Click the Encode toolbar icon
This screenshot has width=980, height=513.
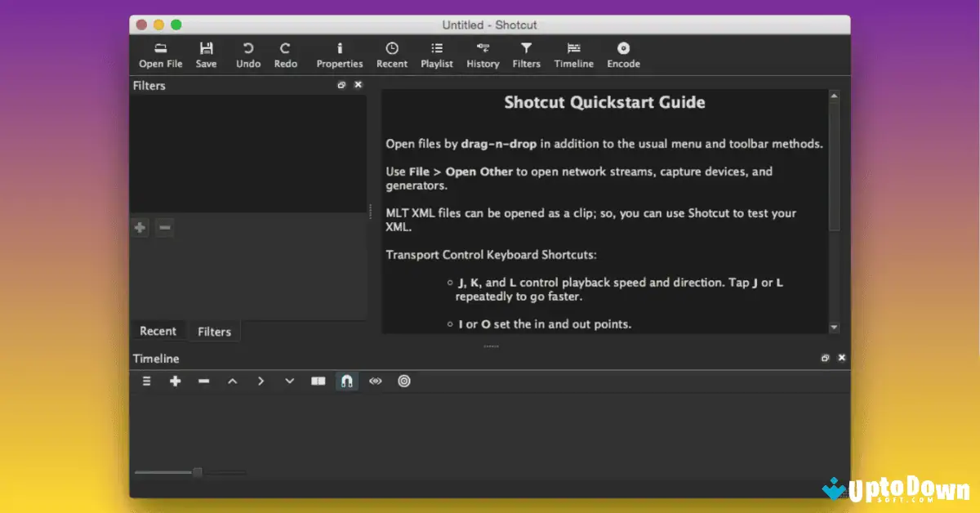click(623, 54)
